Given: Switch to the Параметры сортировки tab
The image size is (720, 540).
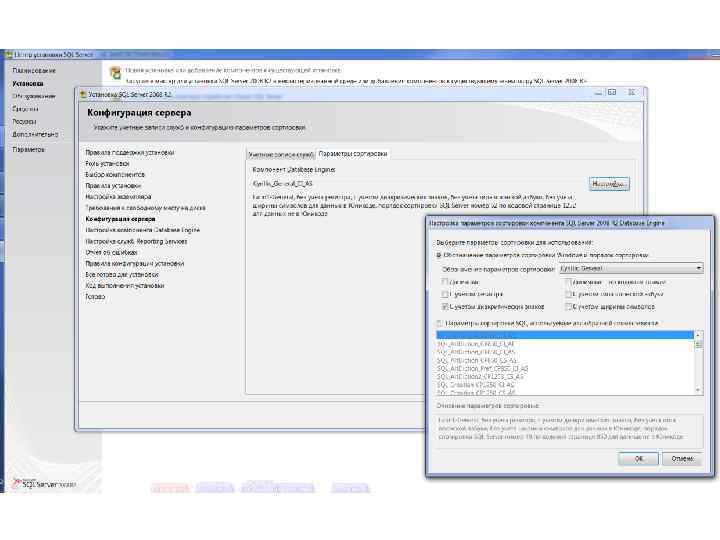Looking at the screenshot, I should coord(353,154).
